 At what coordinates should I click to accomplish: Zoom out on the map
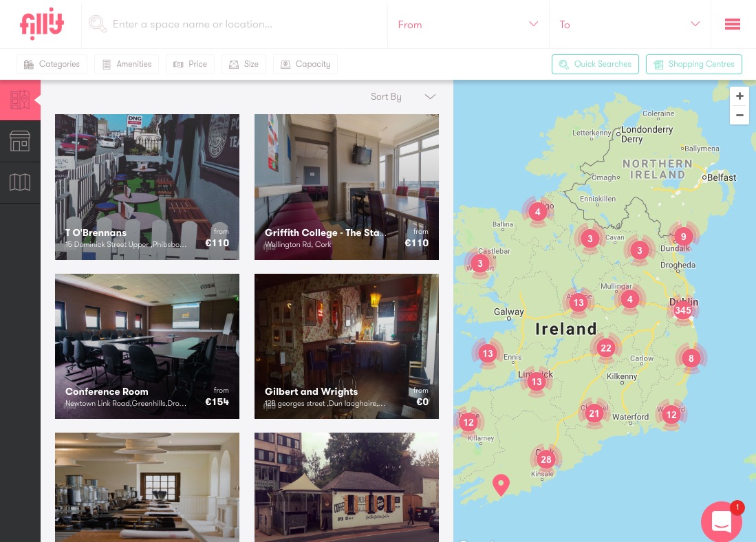[739, 116]
